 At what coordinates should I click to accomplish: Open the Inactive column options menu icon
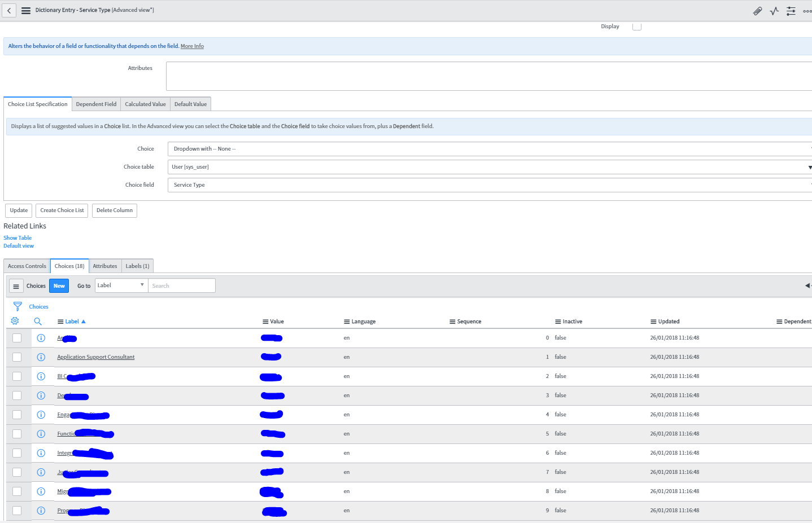tap(558, 322)
